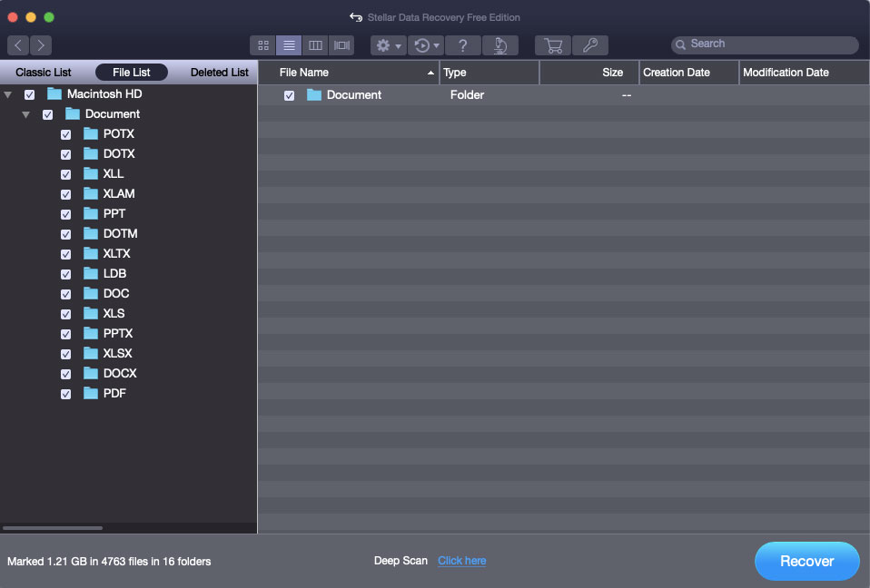Click the sidebar horizontal scrollbar
This screenshot has height=588, width=870.
pyautogui.click(x=53, y=528)
